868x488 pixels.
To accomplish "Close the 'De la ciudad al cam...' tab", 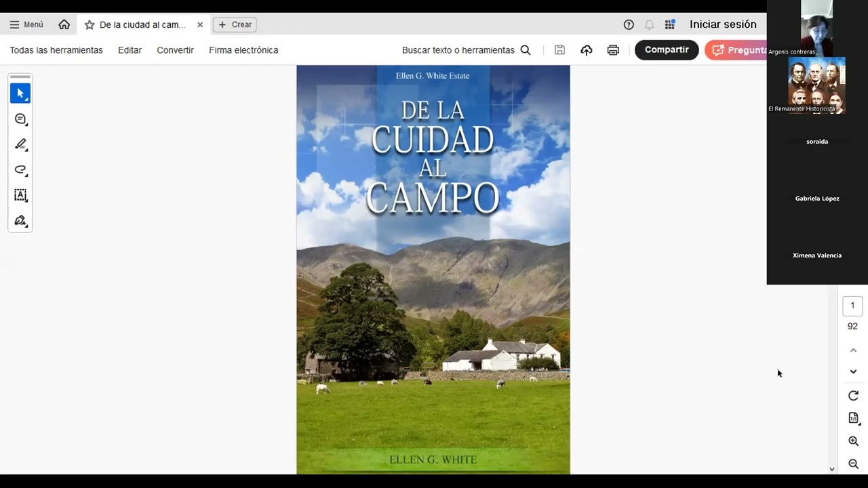I will pos(200,24).
